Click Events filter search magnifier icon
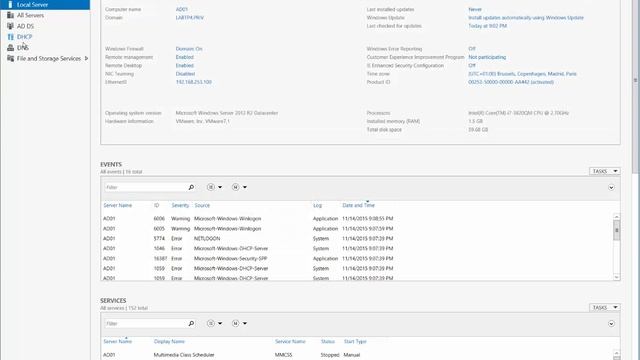This screenshot has height=360, width=640. (191, 187)
